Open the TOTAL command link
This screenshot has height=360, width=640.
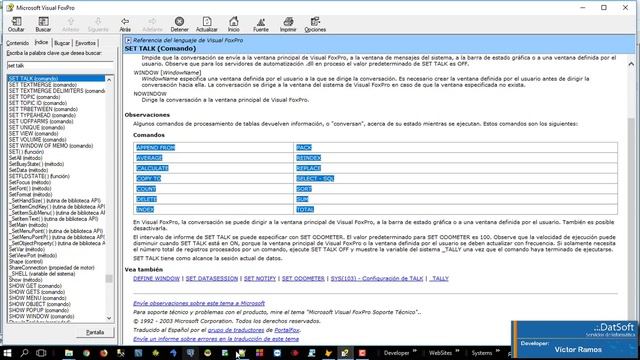[305, 209]
